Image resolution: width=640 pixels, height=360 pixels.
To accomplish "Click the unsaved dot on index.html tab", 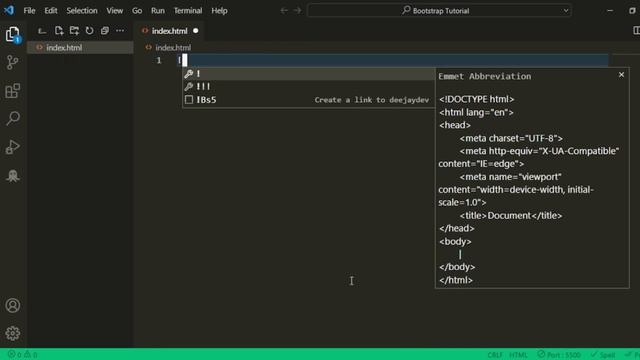I will click(x=196, y=31).
